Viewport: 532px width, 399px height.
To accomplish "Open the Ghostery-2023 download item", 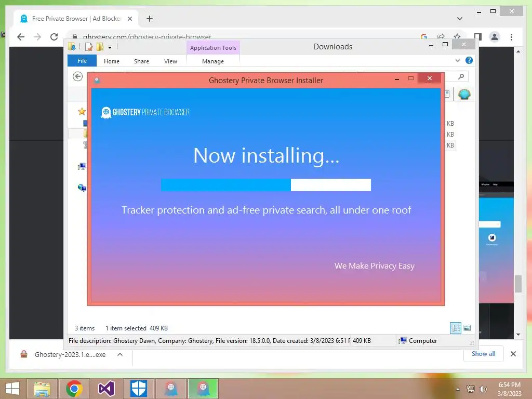I will point(70,354).
